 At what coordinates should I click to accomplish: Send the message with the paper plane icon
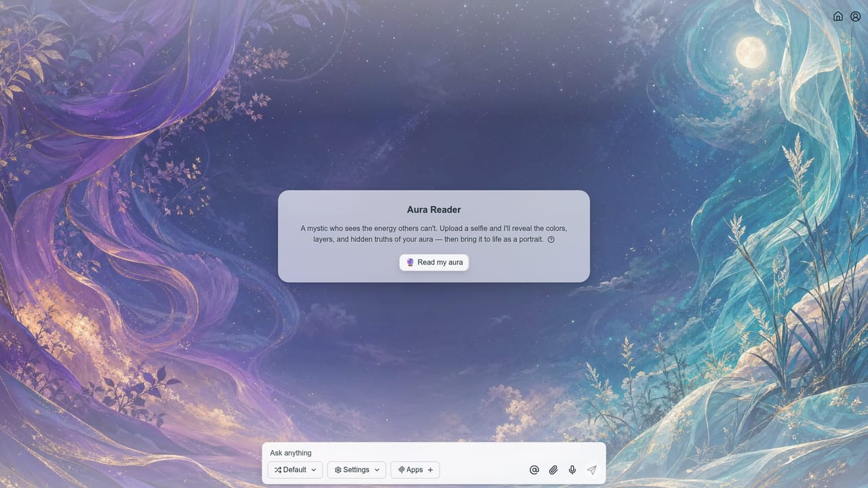click(x=591, y=470)
